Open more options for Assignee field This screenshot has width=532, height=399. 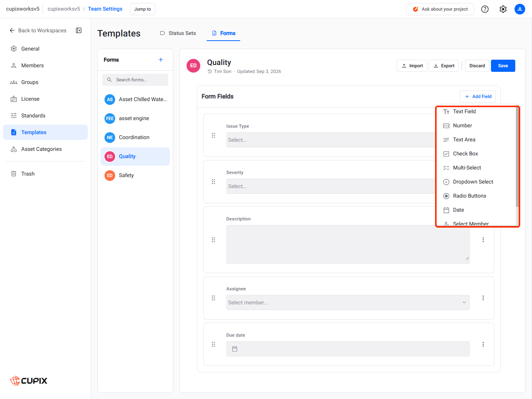point(483,298)
